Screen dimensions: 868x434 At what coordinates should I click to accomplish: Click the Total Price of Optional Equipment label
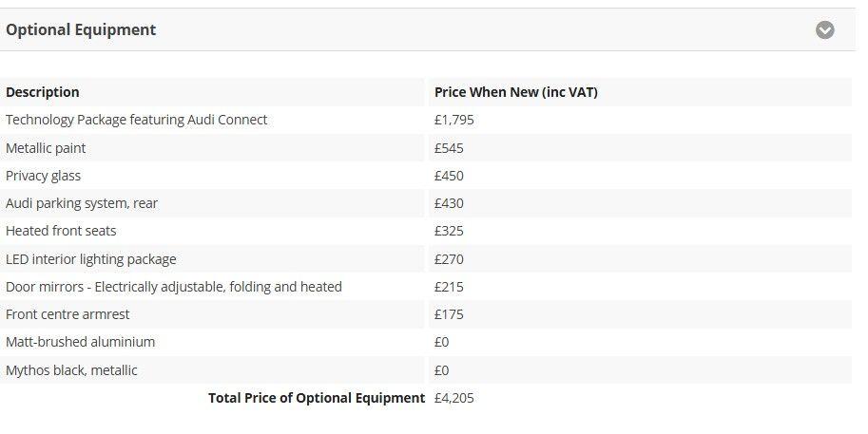(x=317, y=398)
